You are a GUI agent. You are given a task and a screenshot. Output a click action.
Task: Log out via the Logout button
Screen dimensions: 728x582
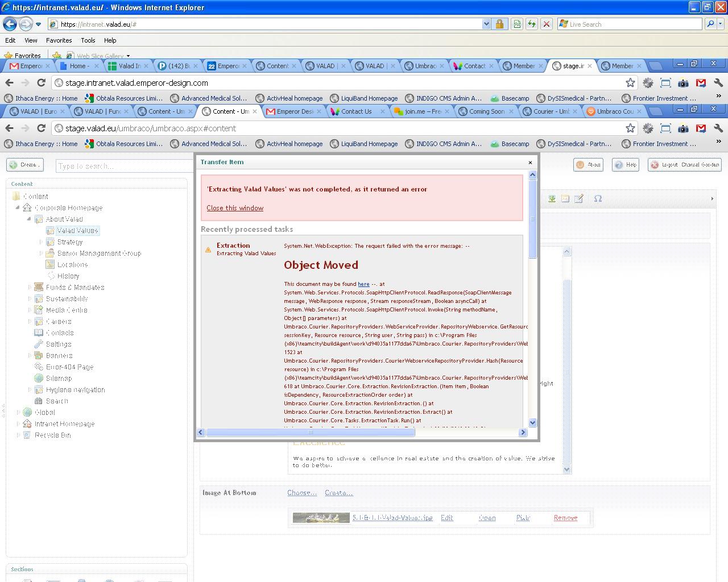click(685, 165)
